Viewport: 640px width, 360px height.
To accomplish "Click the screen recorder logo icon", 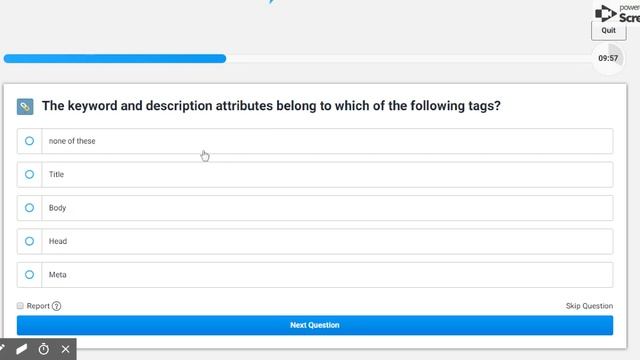I will pos(605,14).
